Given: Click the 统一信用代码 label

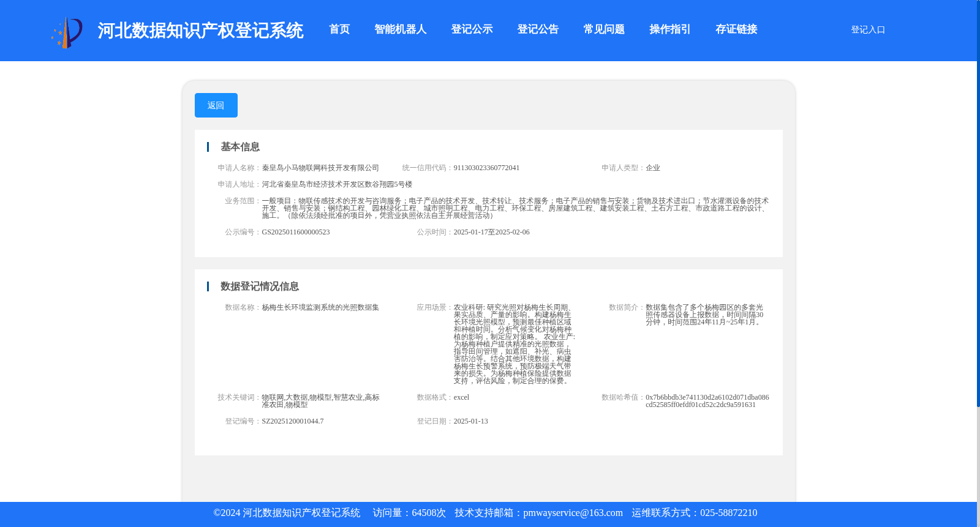Looking at the screenshot, I should pyautogui.click(x=428, y=168).
